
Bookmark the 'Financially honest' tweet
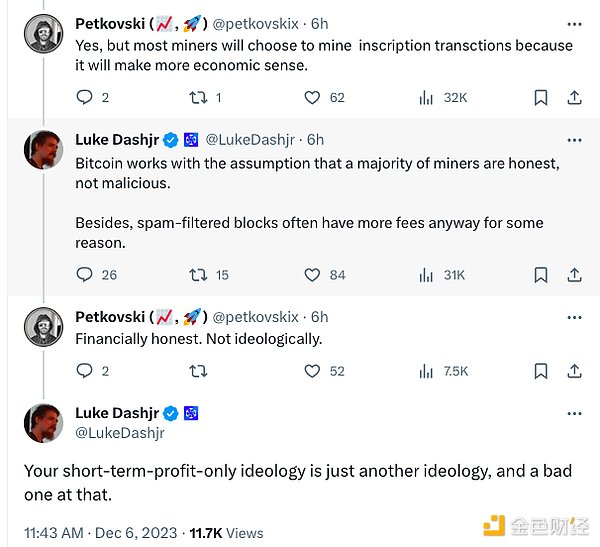540,370
